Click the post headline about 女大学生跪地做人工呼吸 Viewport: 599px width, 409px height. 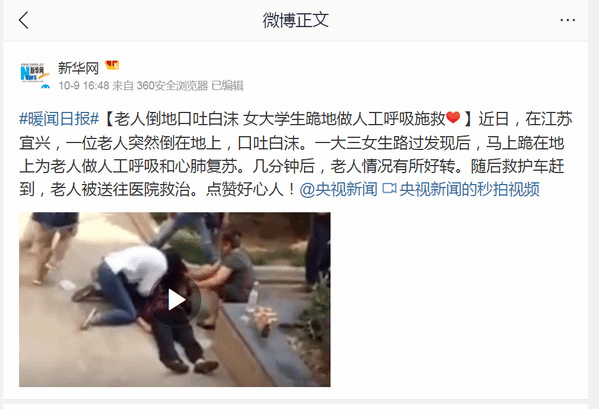click(289, 119)
